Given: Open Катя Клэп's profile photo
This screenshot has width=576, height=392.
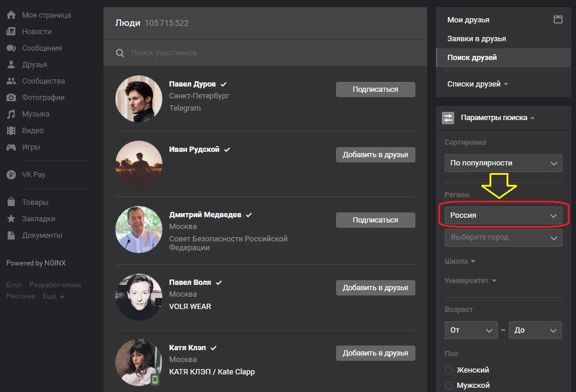Looking at the screenshot, I should (x=138, y=362).
